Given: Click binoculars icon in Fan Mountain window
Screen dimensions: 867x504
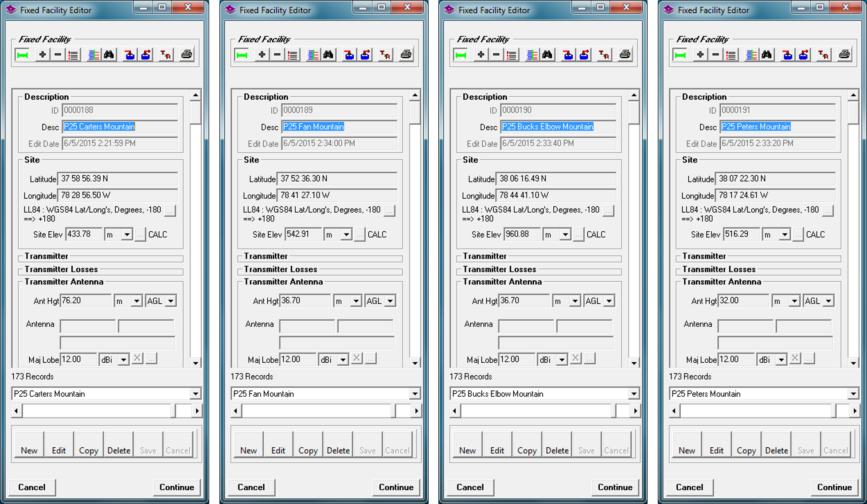Looking at the screenshot, I should (x=328, y=55).
